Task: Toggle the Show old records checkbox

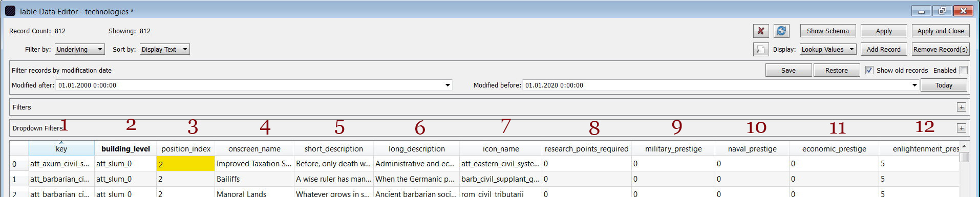Action: (x=869, y=70)
